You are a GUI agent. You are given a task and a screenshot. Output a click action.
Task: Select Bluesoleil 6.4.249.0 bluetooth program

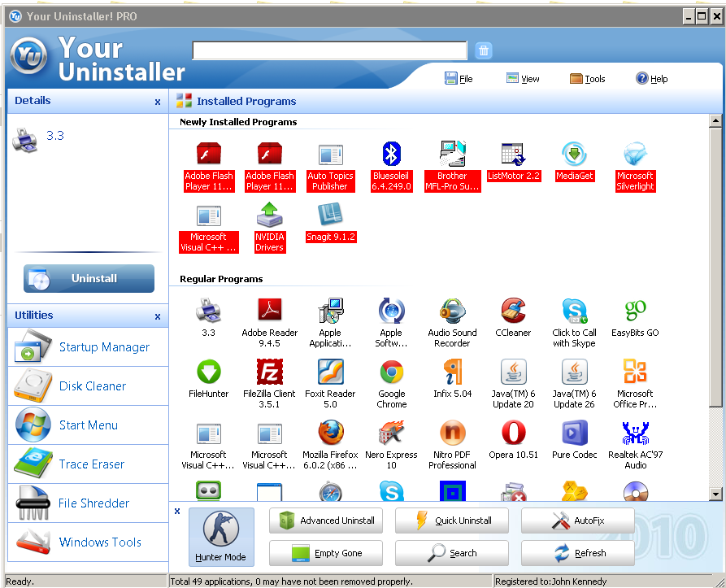(x=391, y=167)
